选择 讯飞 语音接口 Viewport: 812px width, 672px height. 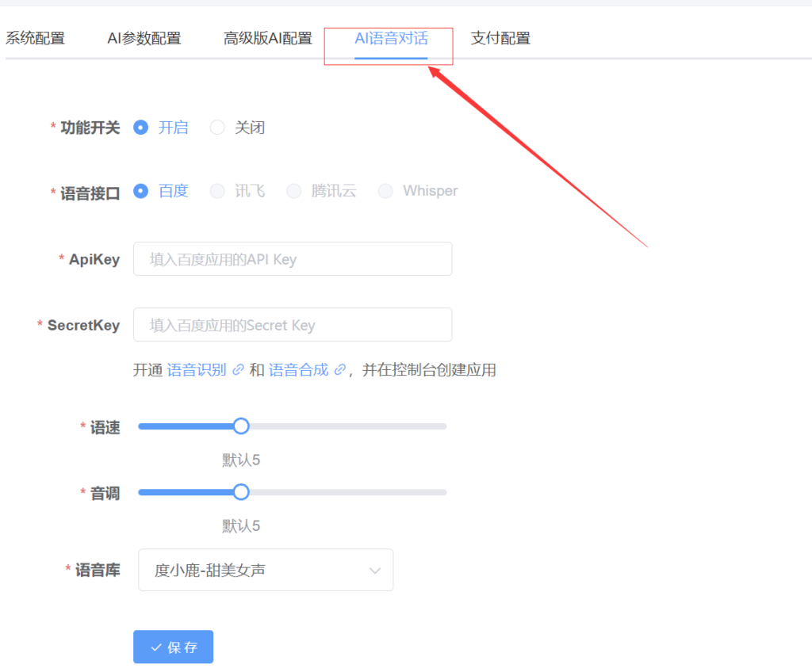tap(217, 191)
